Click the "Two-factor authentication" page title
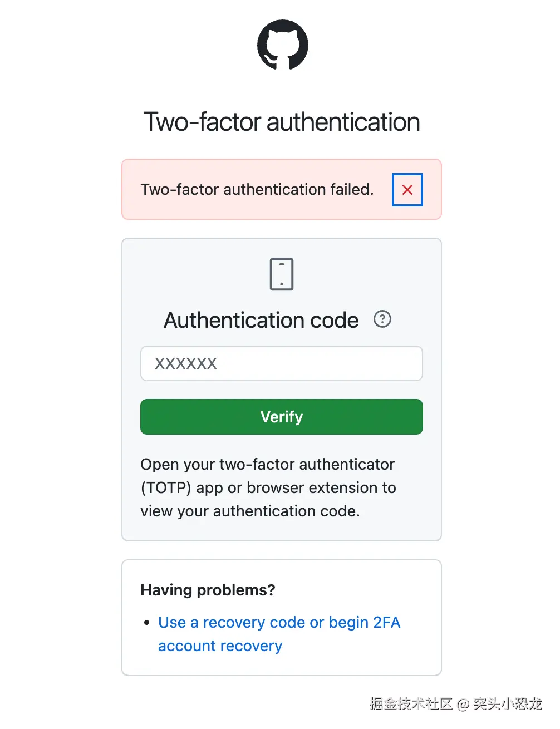Image resolution: width=560 pixels, height=729 pixels. point(282,122)
